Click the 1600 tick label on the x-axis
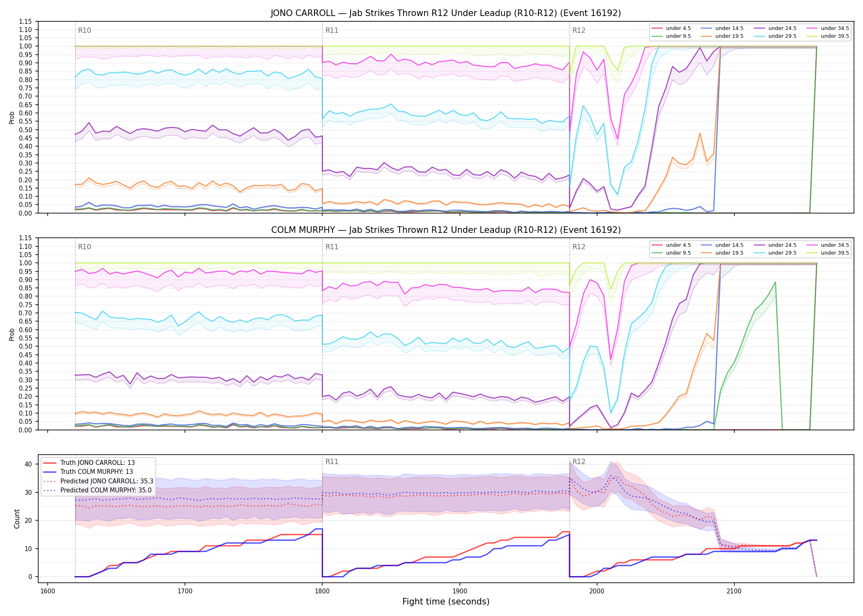Viewport: 863px width, 616px height. click(x=48, y=591)
